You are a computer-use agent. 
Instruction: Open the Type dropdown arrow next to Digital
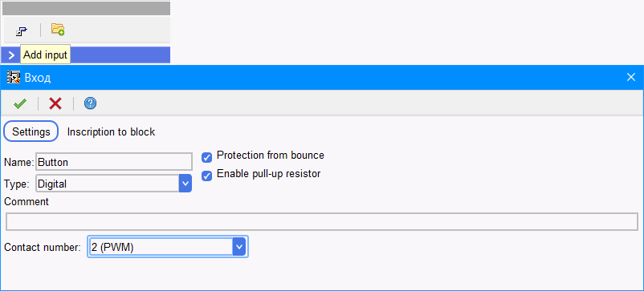185,184
